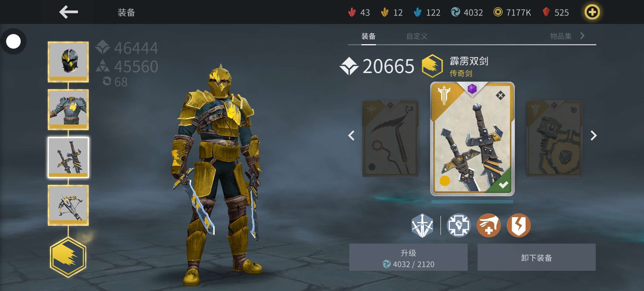644x291 pixels.
Task: Select the body armor equipment slot
Action: coord(68,110)
